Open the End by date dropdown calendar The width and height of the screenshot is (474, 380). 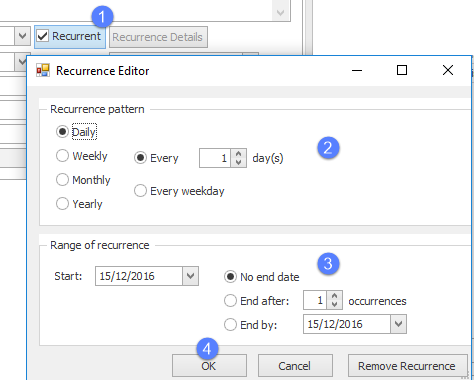[398, 324]
